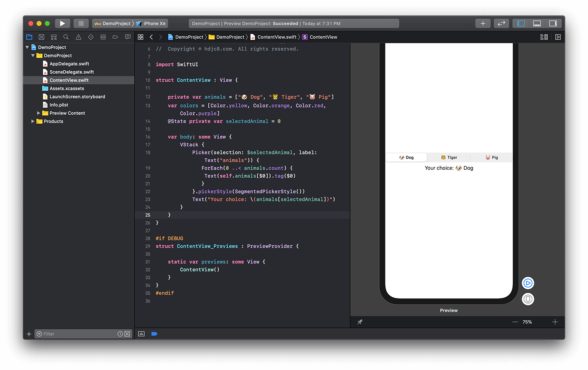Show the Debug area panel
This screenshot has width=588, height=370.
point(537,23)
